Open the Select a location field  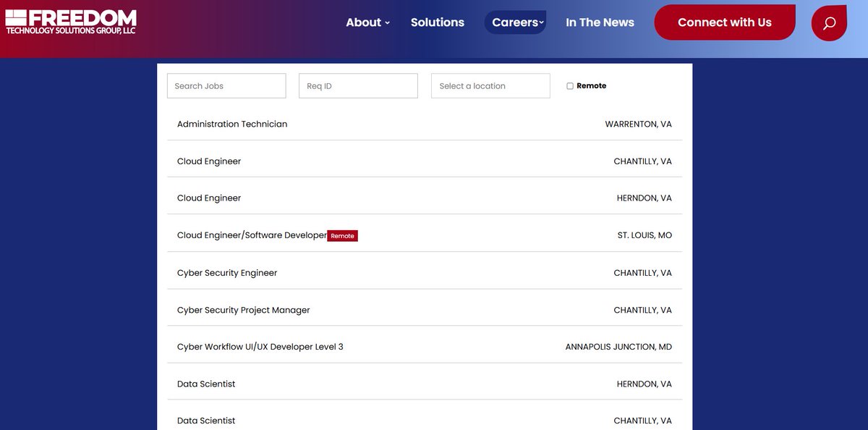[490, 86]
